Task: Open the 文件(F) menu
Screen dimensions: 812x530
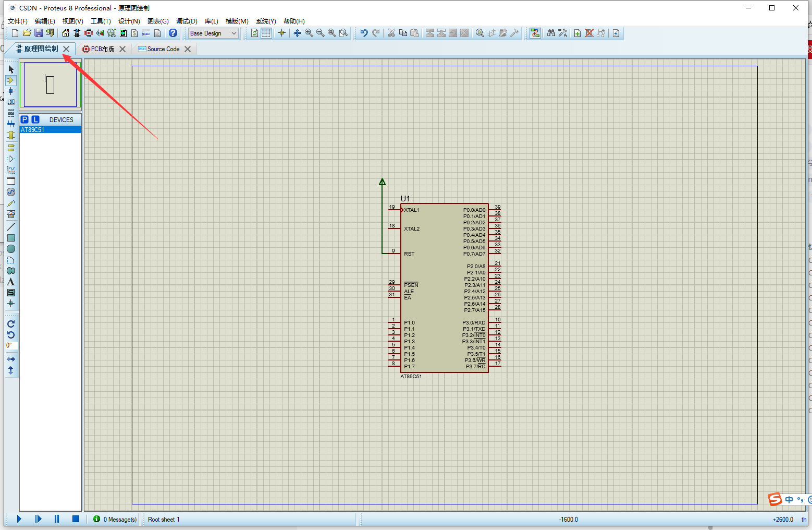Action: coord(18,21)
